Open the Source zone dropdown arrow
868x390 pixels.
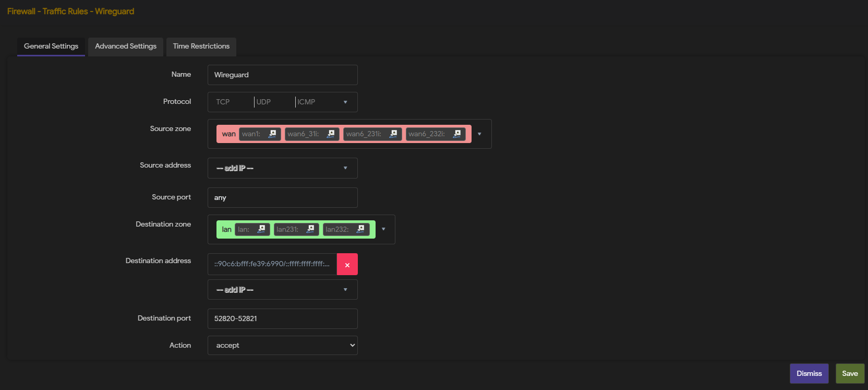(479, 134)
